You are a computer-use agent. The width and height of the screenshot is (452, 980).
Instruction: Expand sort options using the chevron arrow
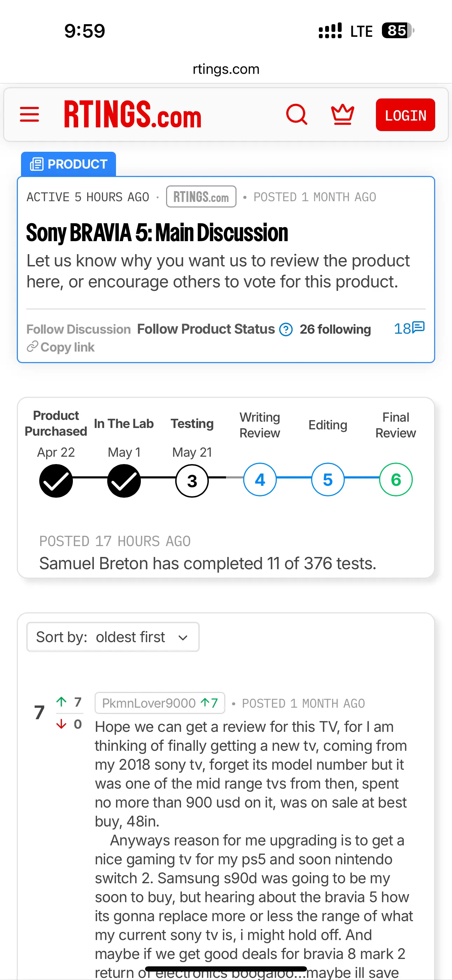tap(183, 638)
